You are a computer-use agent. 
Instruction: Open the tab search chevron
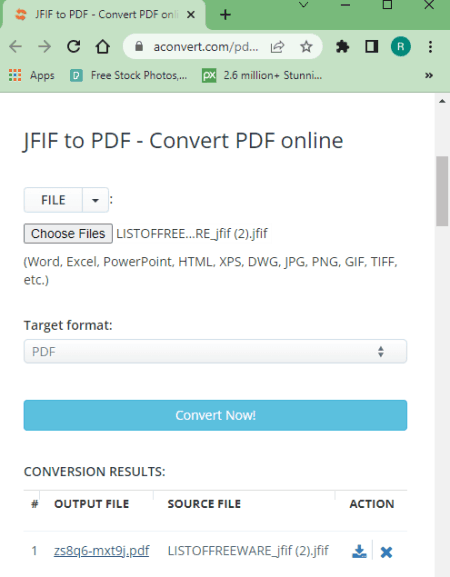(304, 5)
